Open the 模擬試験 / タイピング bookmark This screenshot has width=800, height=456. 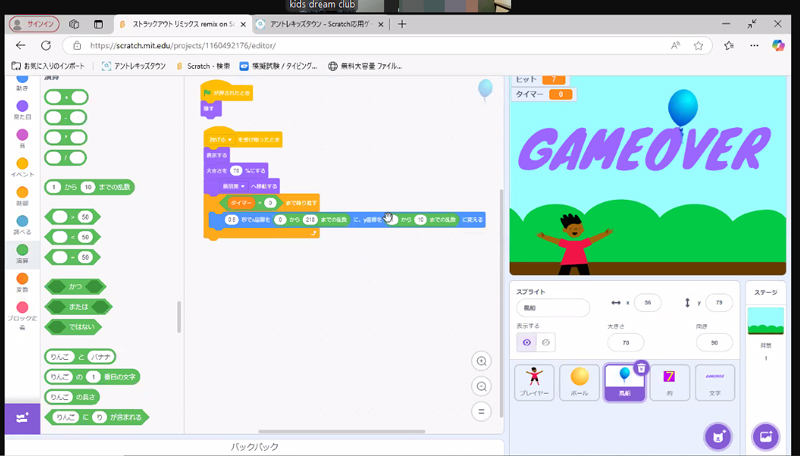click(278, 66)
